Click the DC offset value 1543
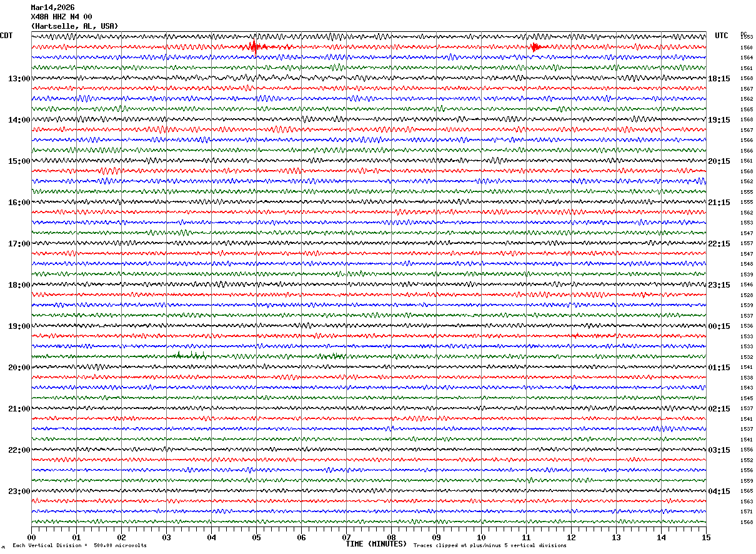Screen dimensions: 756x554 746,388
